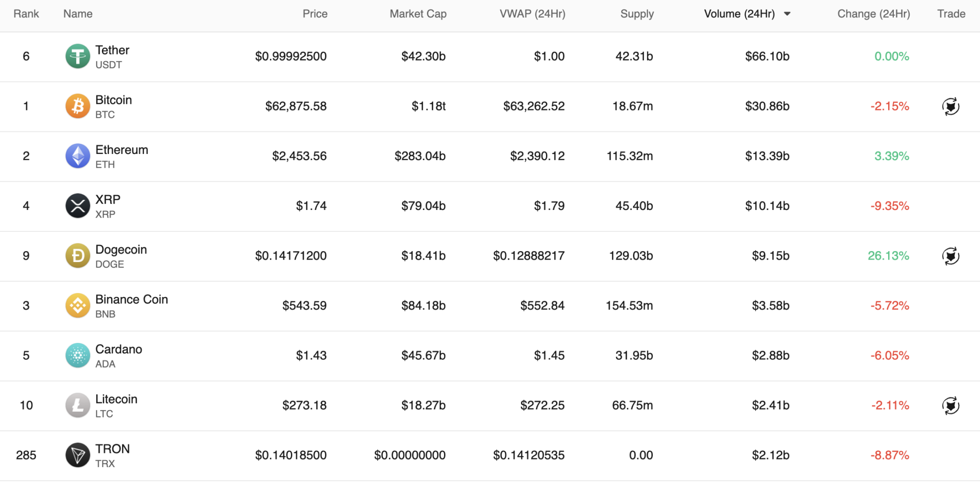The height and width of the screenshot is (482, 980).
Task: Sort by VWAP (24Hr) column header
Action: point(532,14)
